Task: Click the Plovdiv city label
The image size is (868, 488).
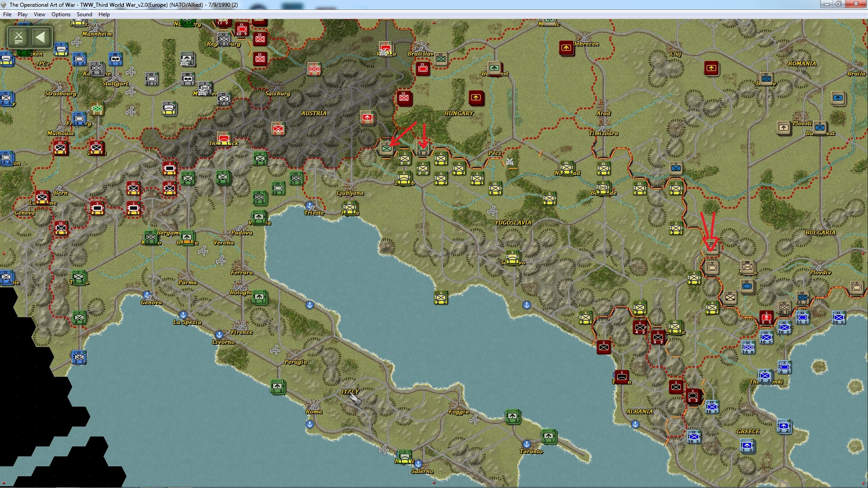Action: click(821, 272)
